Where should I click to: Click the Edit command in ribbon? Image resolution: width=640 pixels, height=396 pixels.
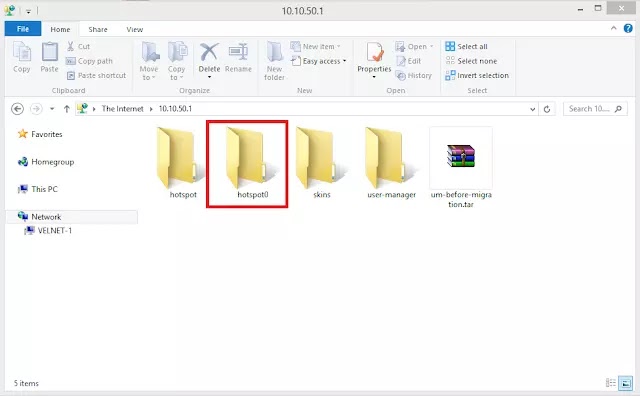point(408,61)
